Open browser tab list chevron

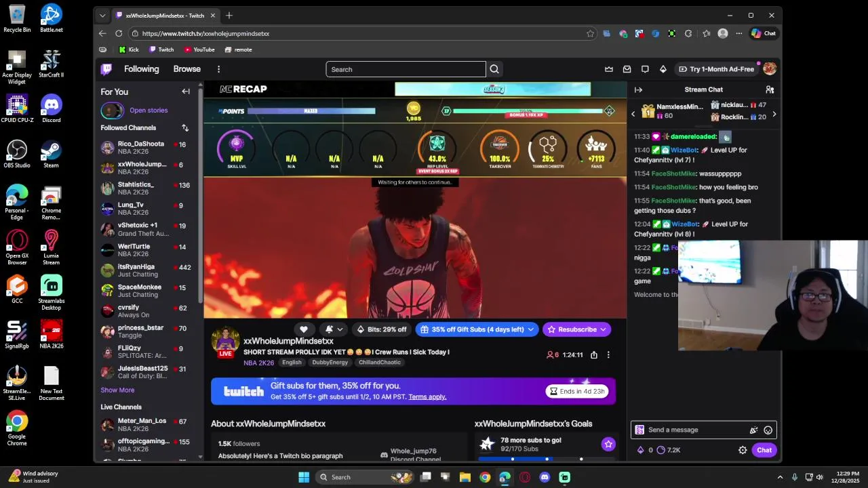(x=102, y=15)
